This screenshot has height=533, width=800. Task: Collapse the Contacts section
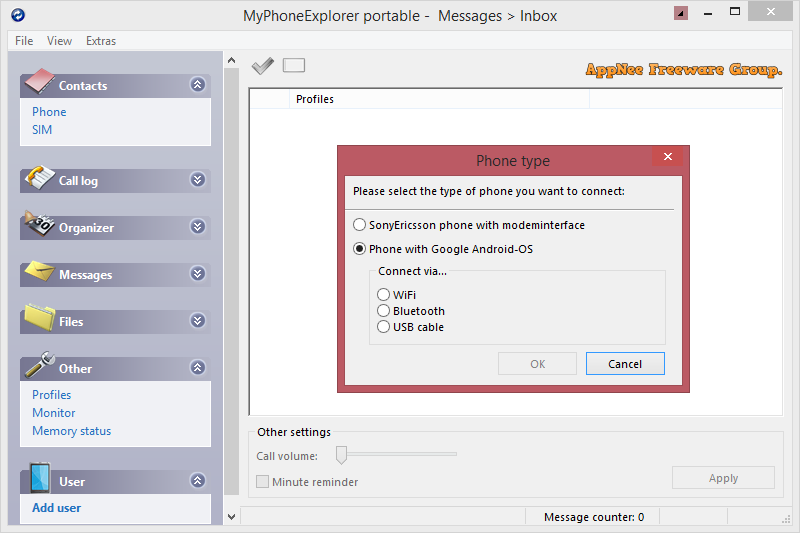pos(197,84)
